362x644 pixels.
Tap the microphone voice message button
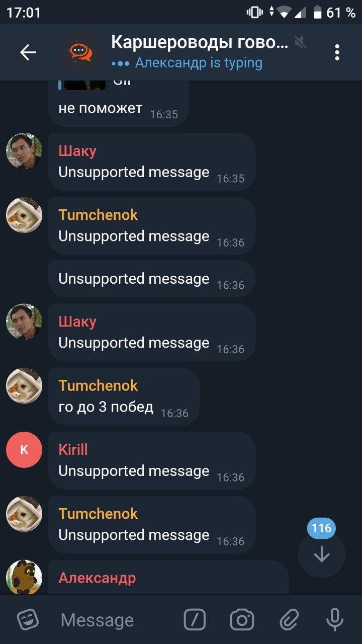(x=335, y=619)
